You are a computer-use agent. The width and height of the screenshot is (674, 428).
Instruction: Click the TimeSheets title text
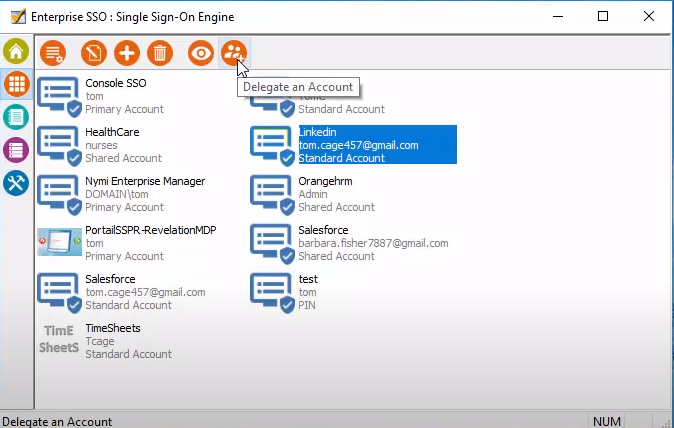(113, 328)
